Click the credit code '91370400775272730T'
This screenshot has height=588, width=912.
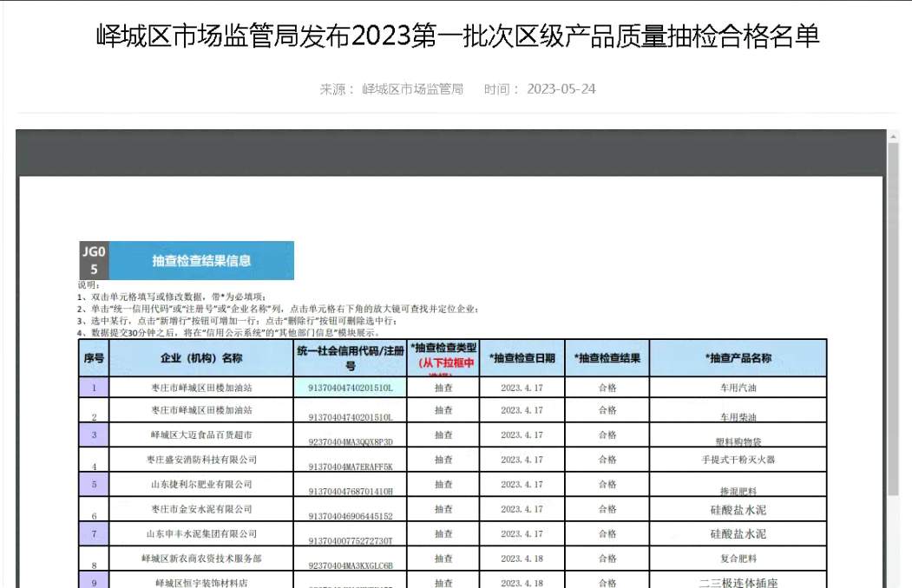pyautogui.click(x=351, y=541)
